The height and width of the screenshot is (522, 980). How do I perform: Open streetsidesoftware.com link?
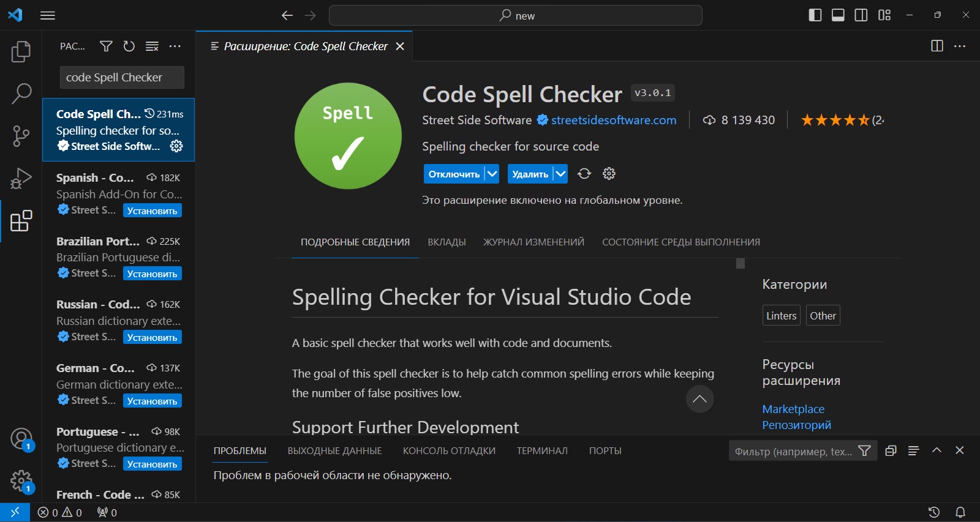pos(614,120)
